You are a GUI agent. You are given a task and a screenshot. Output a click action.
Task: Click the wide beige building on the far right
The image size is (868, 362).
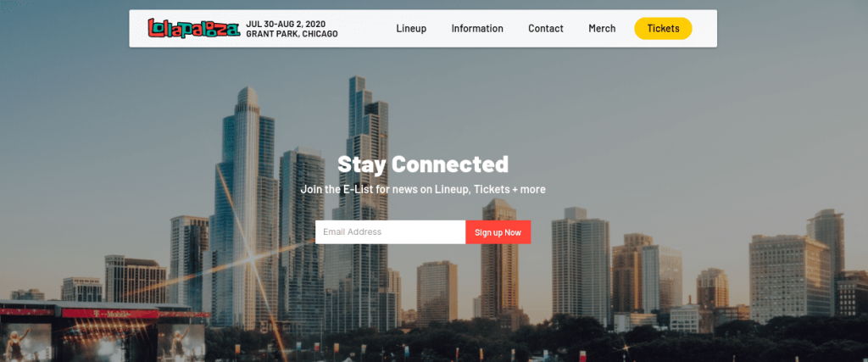pyautogui.click(x=789, y=278)
